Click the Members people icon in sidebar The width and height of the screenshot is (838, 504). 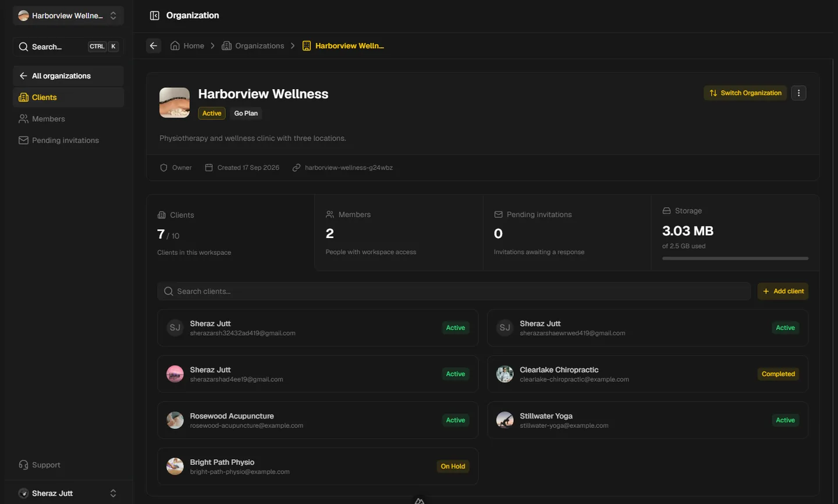coord(23,119)
